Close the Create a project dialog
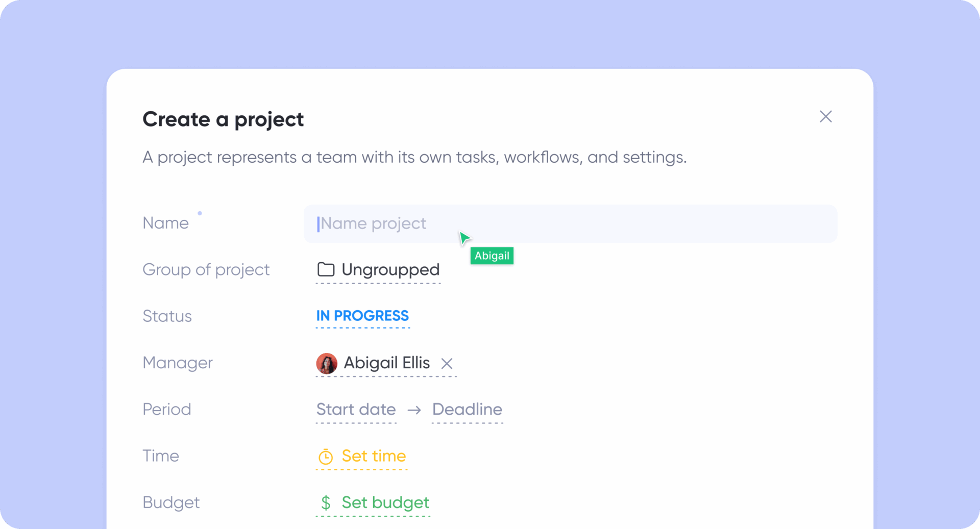 pyautogui.click(x=826, y=116)
